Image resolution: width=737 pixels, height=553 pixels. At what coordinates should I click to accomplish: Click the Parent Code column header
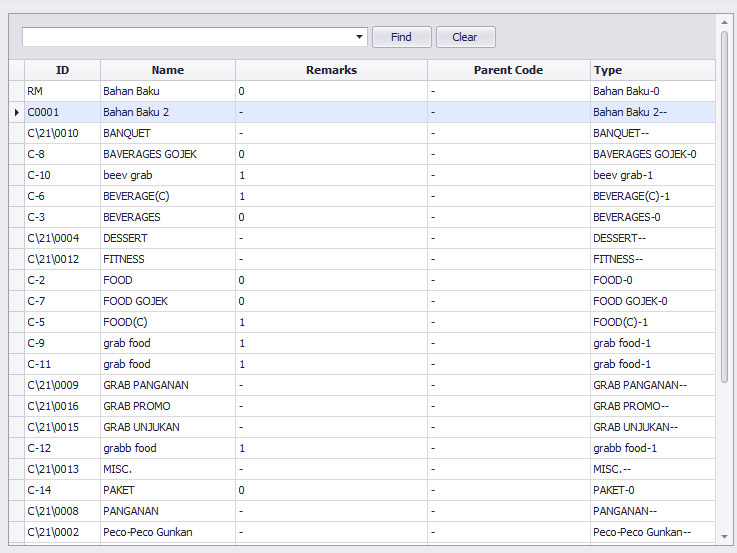[x=509, y=70]
